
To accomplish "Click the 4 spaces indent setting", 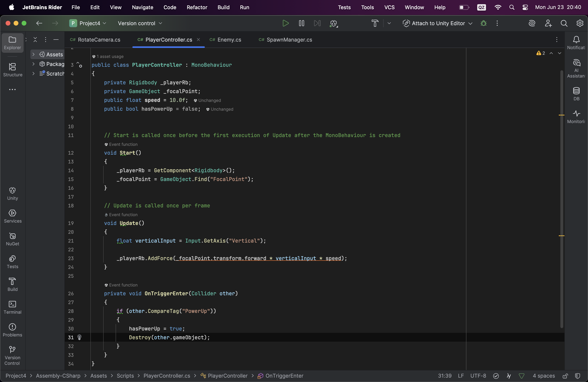I will click(544, 376).
